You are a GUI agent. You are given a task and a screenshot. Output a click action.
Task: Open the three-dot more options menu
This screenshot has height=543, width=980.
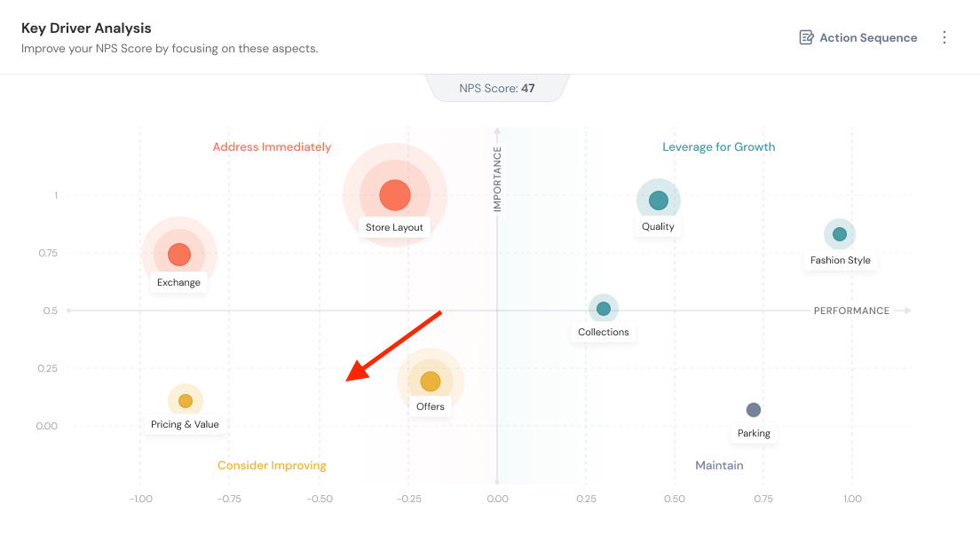[944, 37]
